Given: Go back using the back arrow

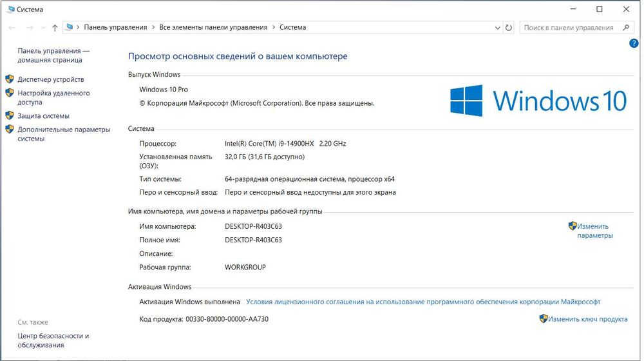Looking at the screenshot, I should tap(12, 28).
